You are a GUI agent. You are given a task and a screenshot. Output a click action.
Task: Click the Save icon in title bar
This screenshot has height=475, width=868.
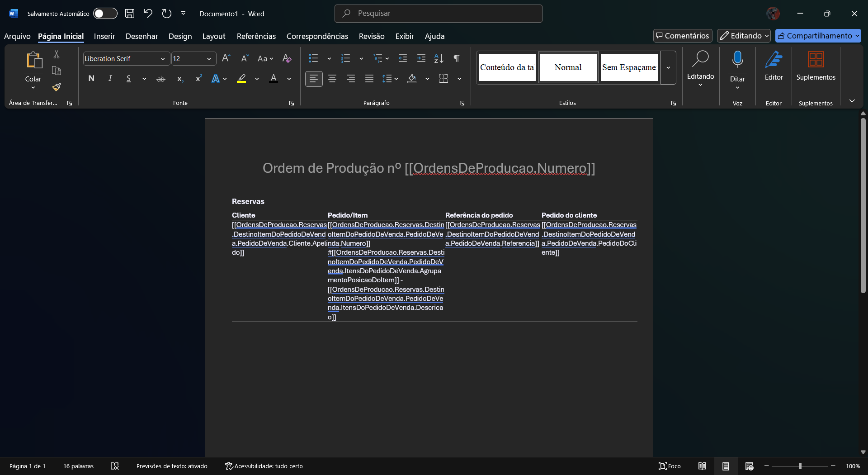click(130, 14)
